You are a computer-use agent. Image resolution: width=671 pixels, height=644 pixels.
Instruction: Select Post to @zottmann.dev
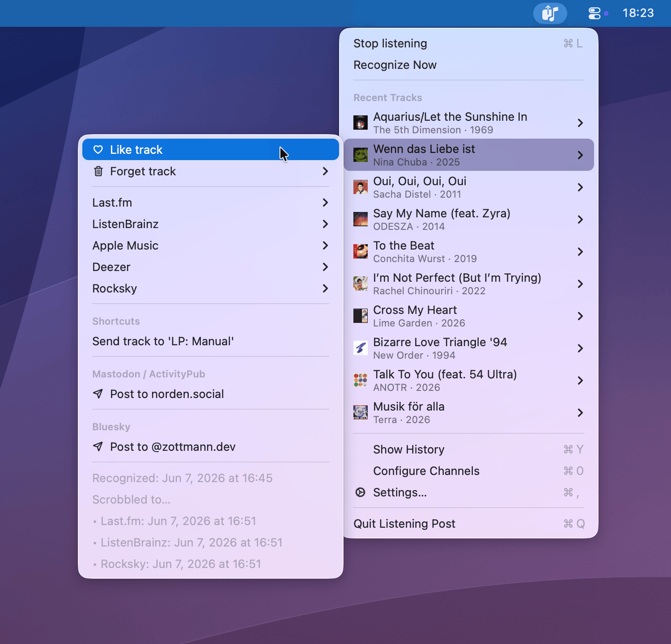pyautogui.click(x=211, y=447)
